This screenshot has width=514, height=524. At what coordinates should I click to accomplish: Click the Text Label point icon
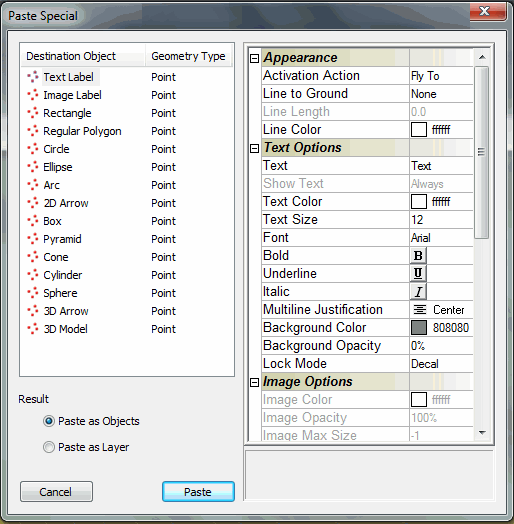[33, 77]
